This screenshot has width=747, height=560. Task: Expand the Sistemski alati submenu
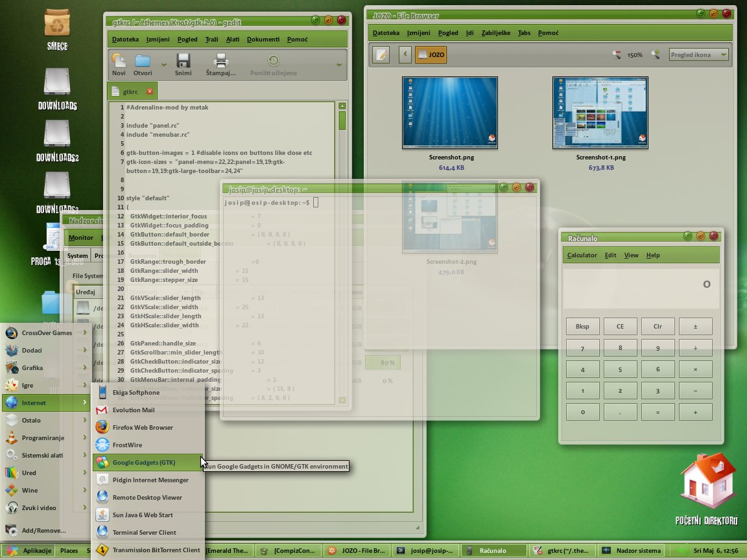[x=46, y=455]
